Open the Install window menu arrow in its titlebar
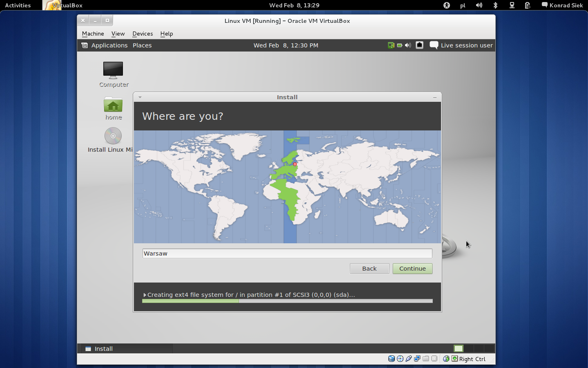Screen dimensions: 588x368 (140, 97)
